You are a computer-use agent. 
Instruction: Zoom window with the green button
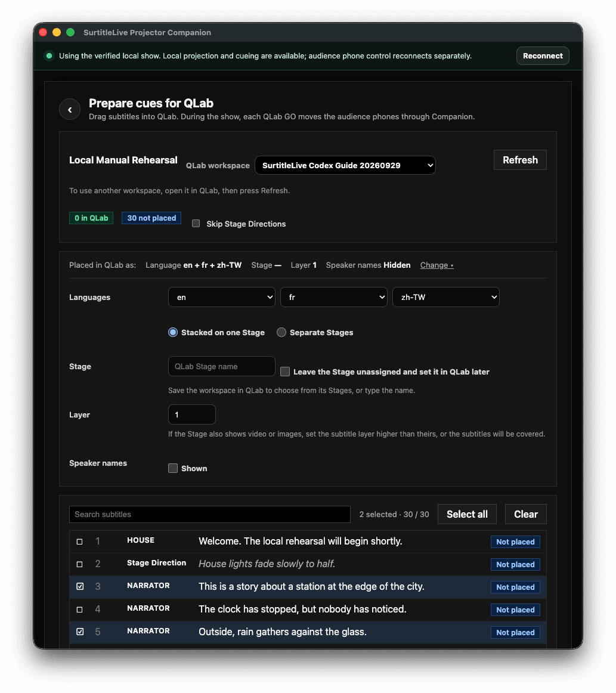70,32
